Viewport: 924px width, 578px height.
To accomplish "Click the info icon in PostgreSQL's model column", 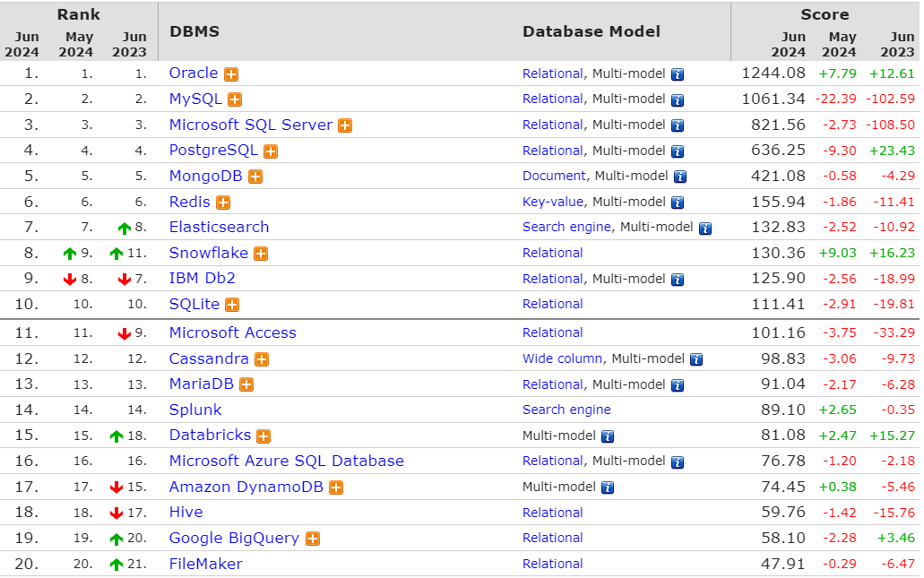I will pos(678,151).
